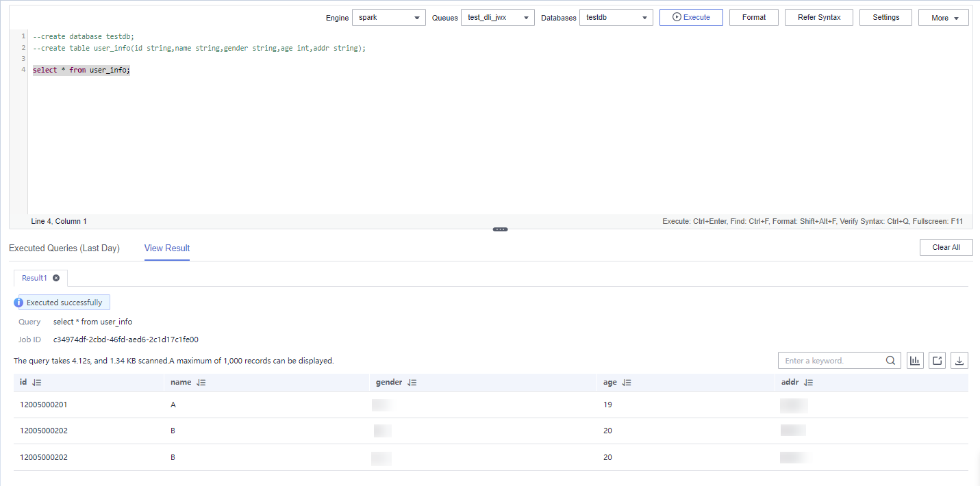The image size is (980, 486).
Task: Sort by the addr column icon
Action: [809, 383]
